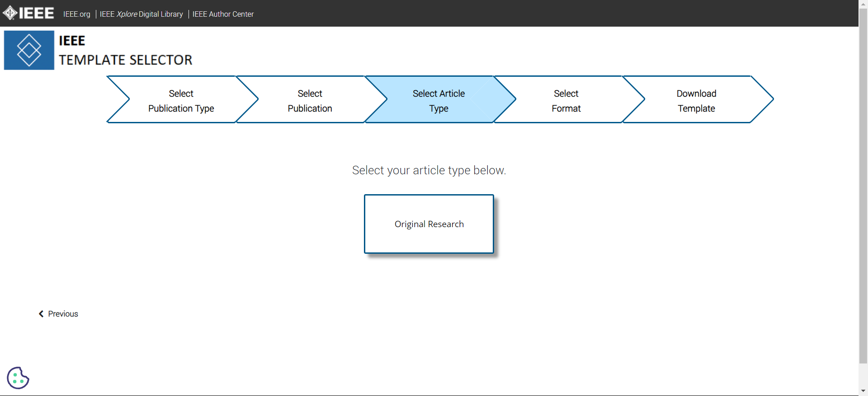Image resolution: width=868 pixels, height=396 pixels.
Task: Open IEEE Xplore Digital Library link
Action: [141, 14]
